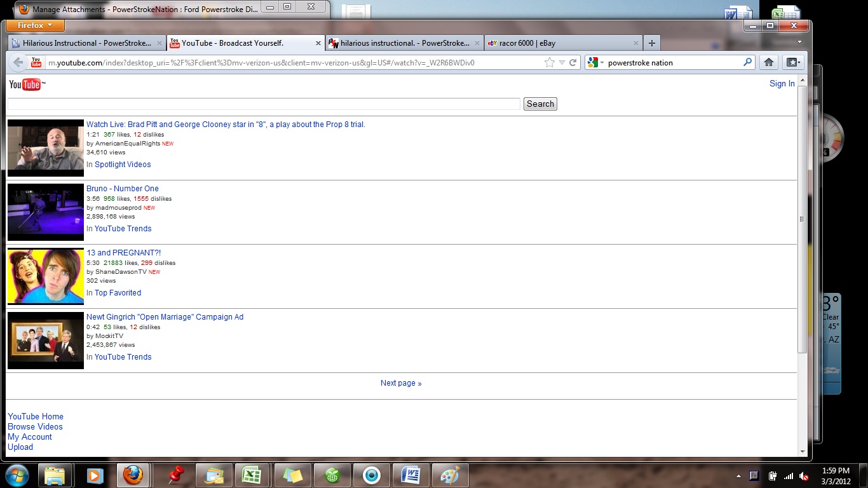Open 13 and PREGNANT?! video link

point(123,253)
